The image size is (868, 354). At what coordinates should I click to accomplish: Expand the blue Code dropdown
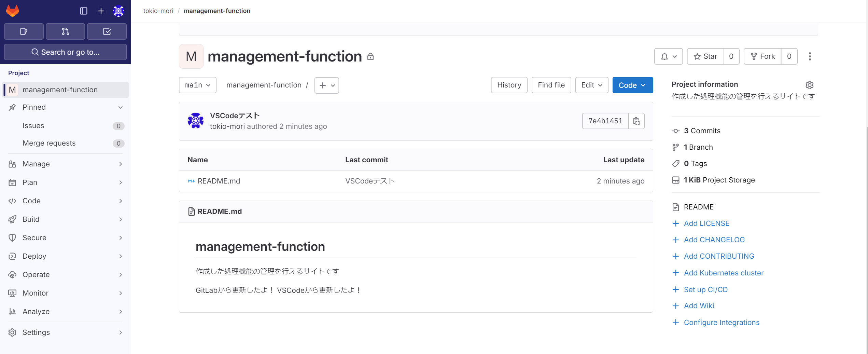coord(632,85)
